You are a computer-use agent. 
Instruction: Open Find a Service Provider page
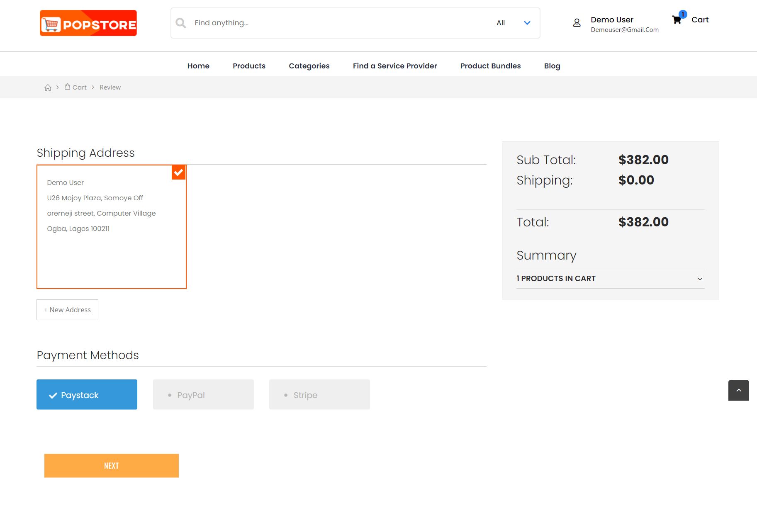coord(395,66)
